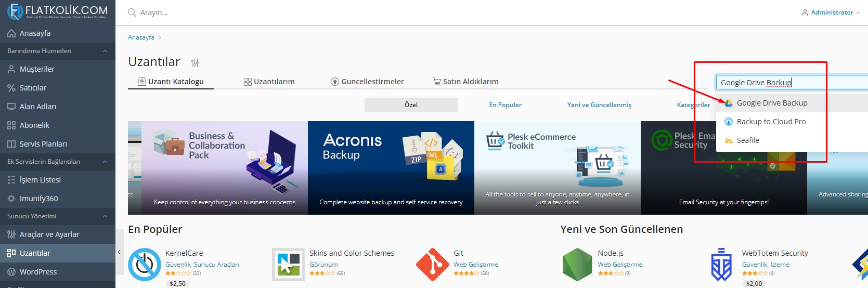Open the Acronis Backup banner
The width and height of the screenshot is (868, 288).
(x=391, y=168)
